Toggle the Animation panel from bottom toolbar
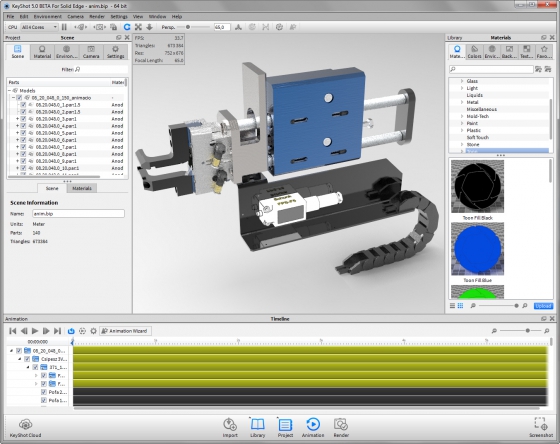This screenshot has width=560, height=444. pyautogui.click(x=313, y=428)
